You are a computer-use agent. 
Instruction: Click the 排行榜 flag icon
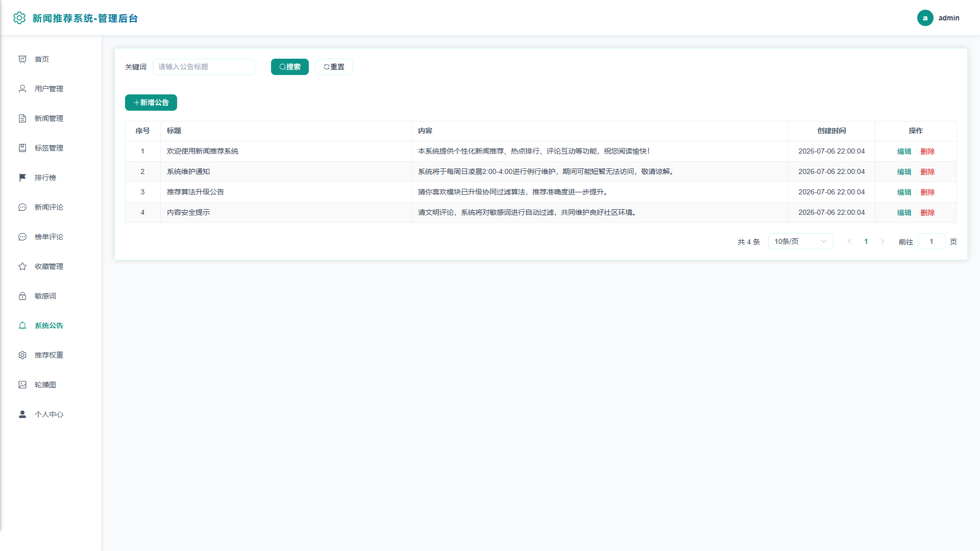click(x=22, y=178)
